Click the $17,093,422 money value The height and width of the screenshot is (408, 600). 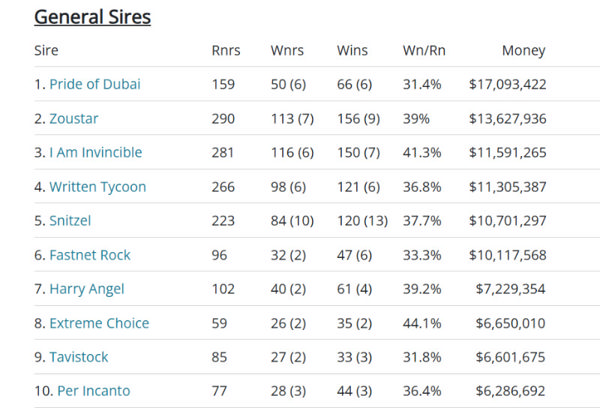(507, 84)
